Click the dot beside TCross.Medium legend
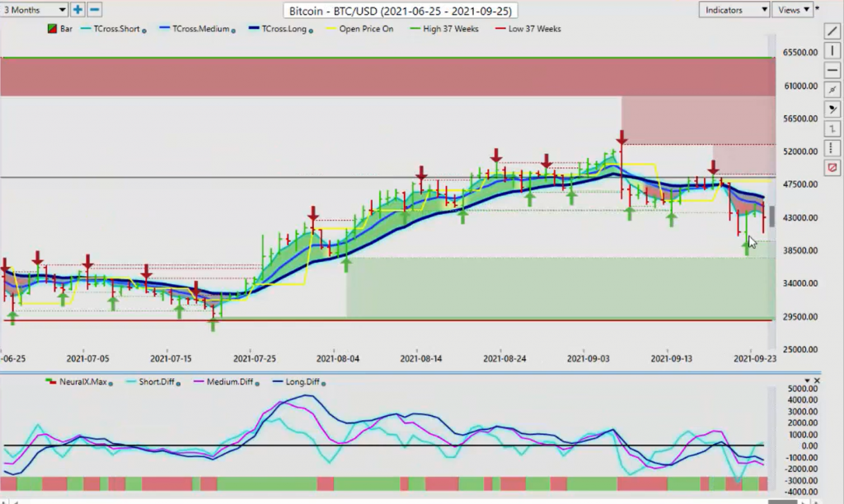This screenshot has height=504, width=844. pyautogui.click(x=233, y=30)
